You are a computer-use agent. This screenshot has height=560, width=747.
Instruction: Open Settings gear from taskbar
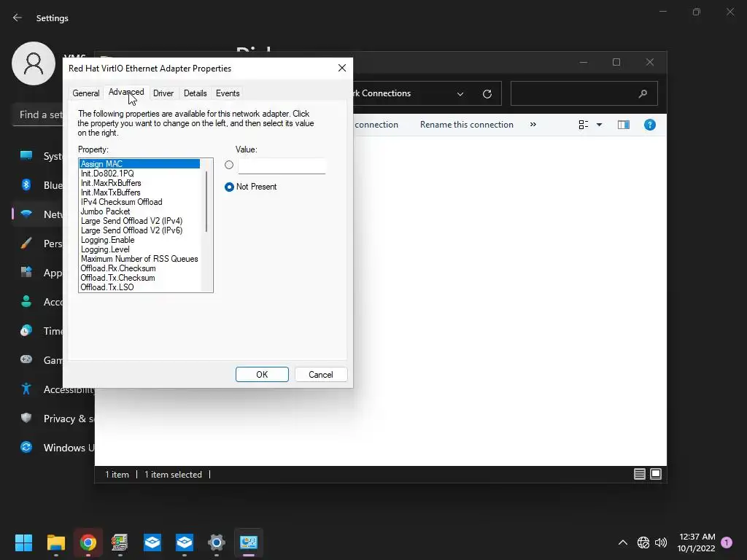coord(216,542)
